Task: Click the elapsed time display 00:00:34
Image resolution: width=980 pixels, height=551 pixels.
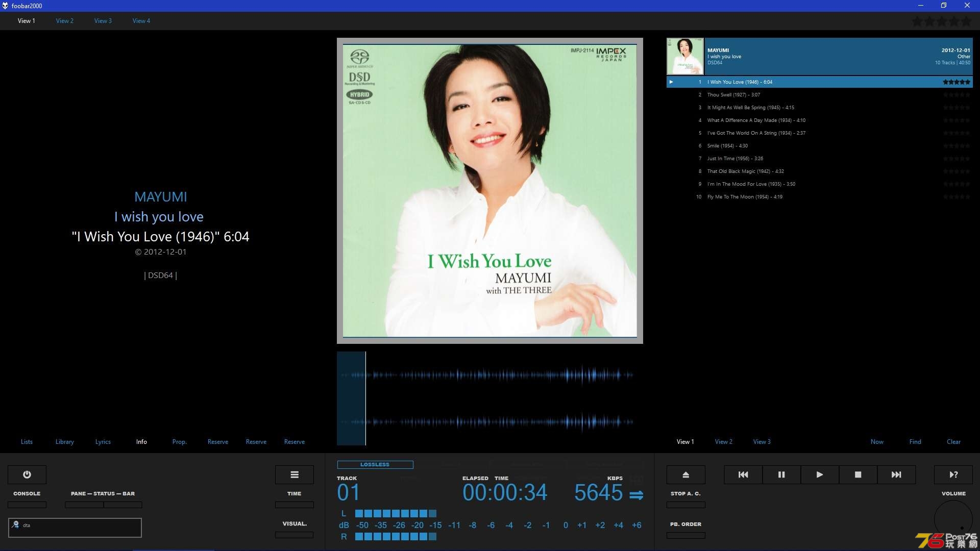Action: pyautogui.click(x=505, y=493)
